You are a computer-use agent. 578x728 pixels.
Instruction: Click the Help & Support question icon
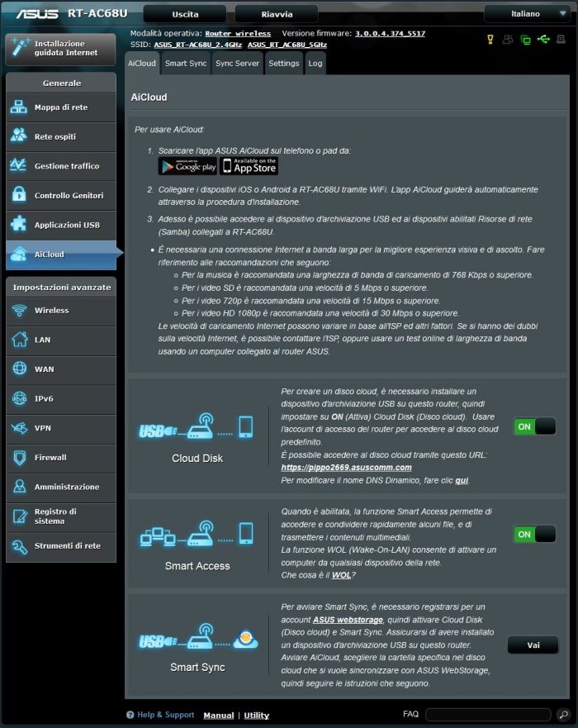point(130,715)
